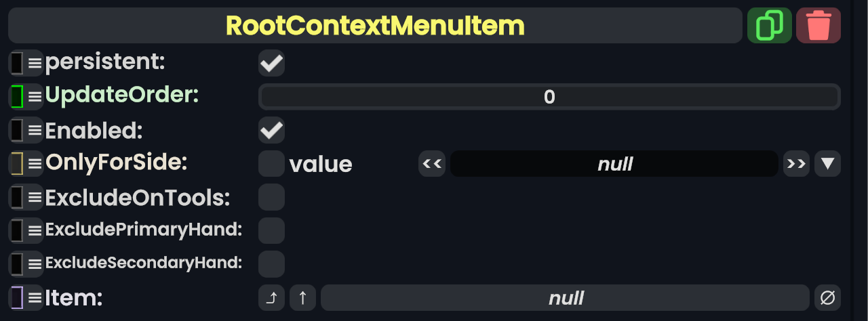Disable the Enabled checkbox

pos(271,130)
